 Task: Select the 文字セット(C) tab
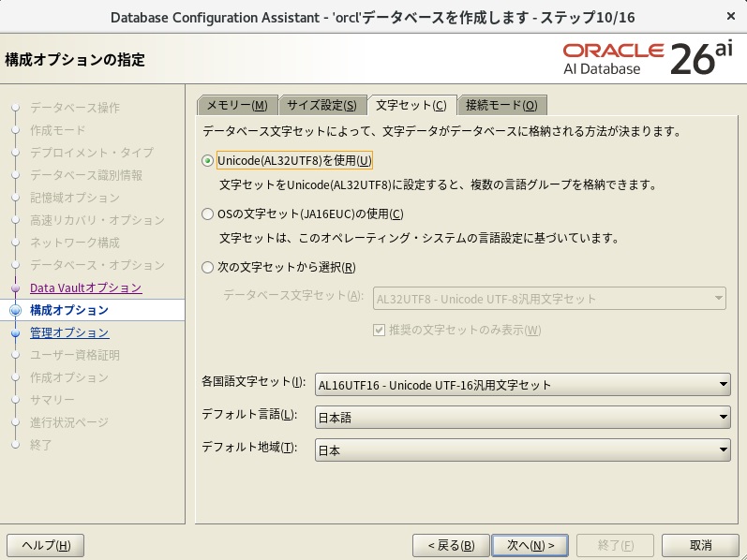point(411,105)
